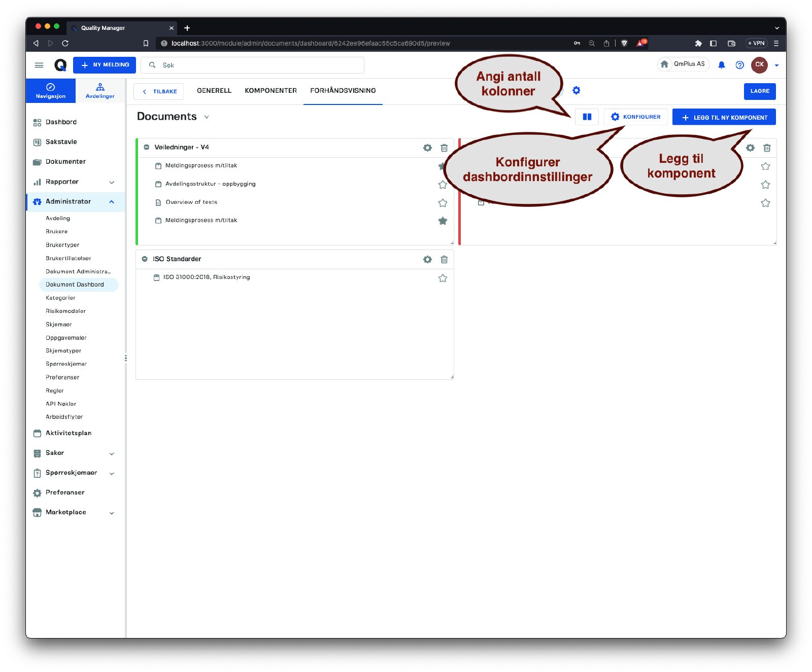Delete the ISO Standarder component via trash icon
Screen dimensions: 812x672
444,259
